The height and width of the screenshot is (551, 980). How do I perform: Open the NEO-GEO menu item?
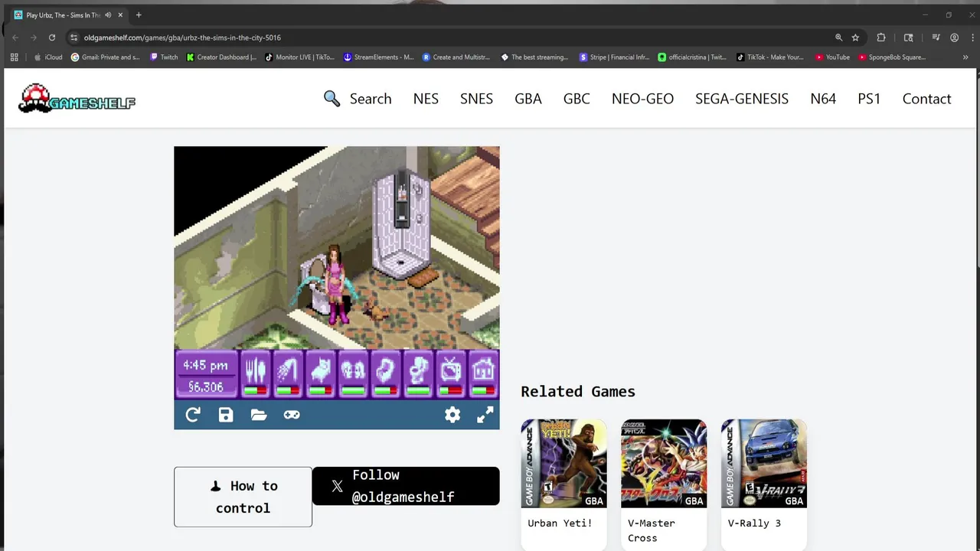pos(642,99)
